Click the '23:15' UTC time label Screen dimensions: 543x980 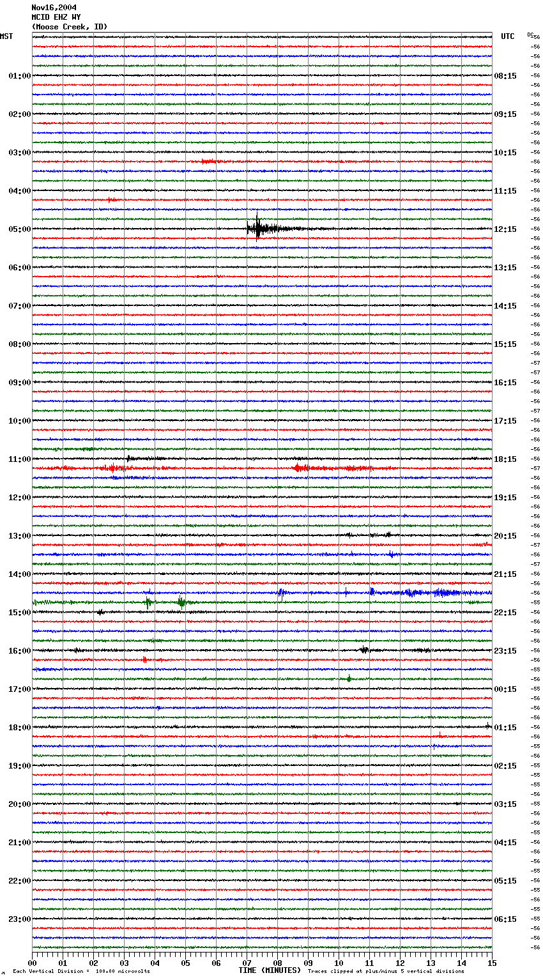(x=505, y=651)
